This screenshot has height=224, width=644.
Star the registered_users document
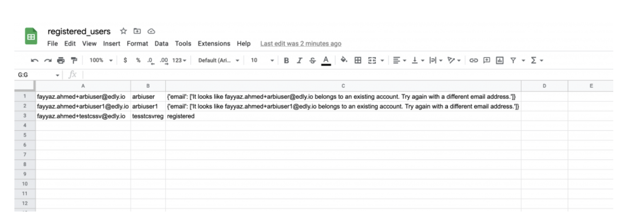[x=123, y=32]
